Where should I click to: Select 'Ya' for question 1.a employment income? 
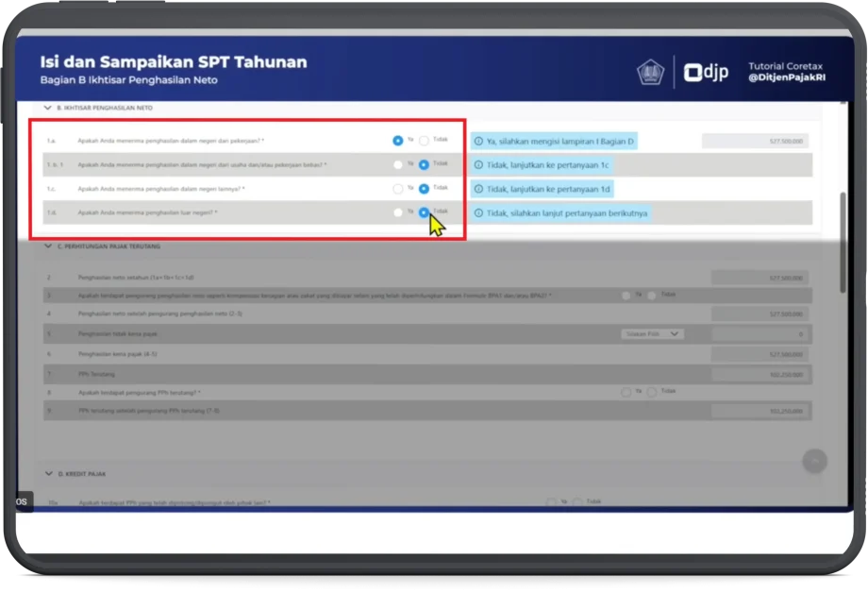[x=398, y=141]
